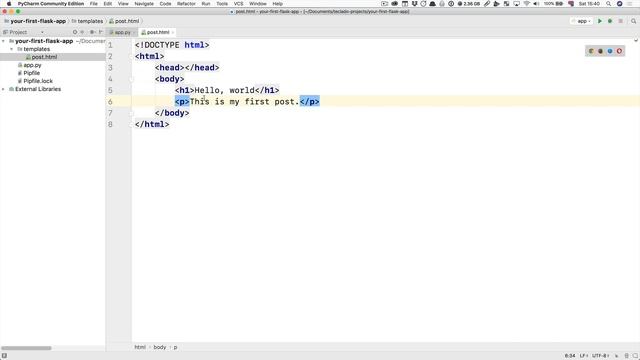This screenshot has width=640, height=360.
Task: Toggle tool window bars icon bottom-left
Action: click(4, 356)
